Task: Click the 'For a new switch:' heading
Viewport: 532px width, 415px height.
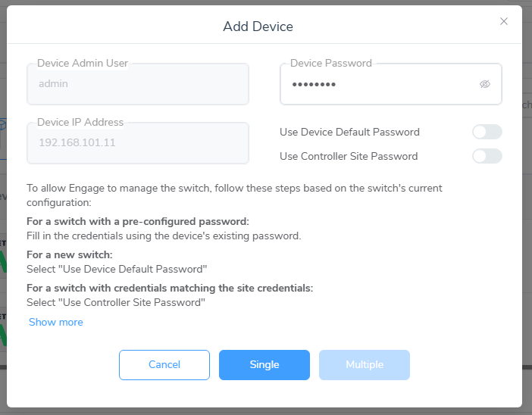Action: click(x=70, y=254)
